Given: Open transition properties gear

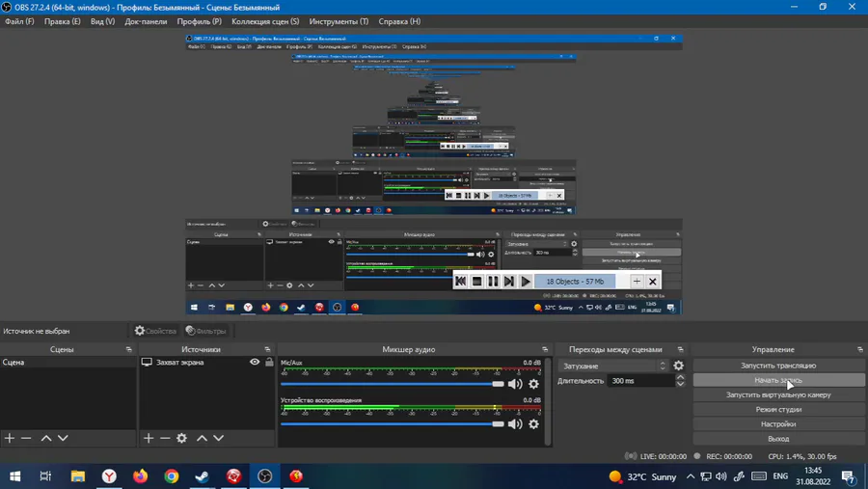Looking at the screenshot, I should [678, 366].
